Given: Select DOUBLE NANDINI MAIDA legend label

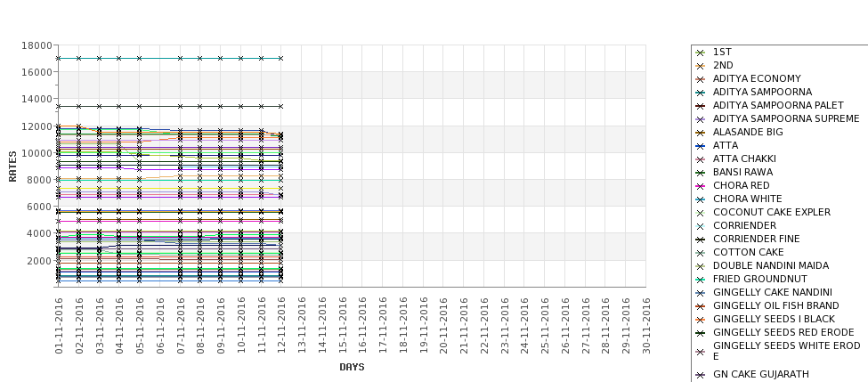Looking at the screenshot, I should 771,265.
